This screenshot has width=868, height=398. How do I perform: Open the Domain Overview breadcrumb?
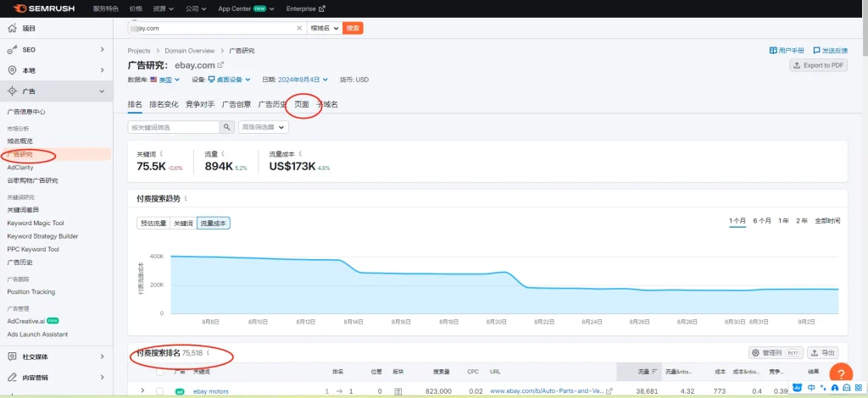point(189,51)
